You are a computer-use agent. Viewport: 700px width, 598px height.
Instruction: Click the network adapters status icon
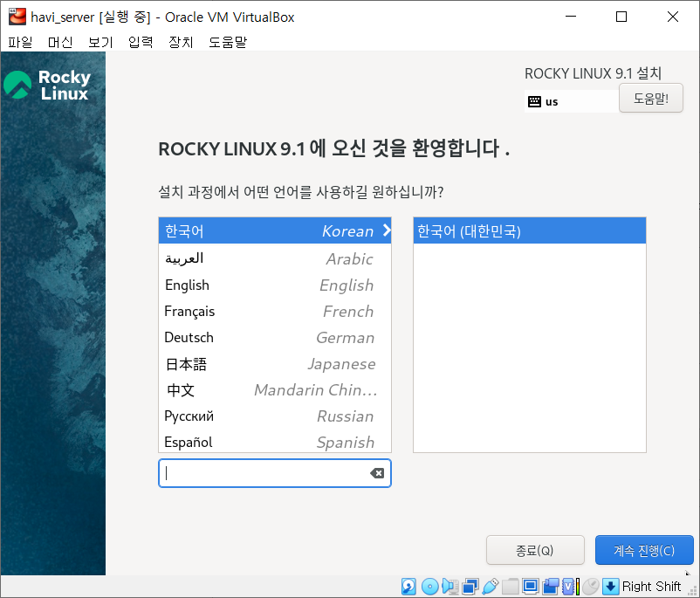[470, 586]
